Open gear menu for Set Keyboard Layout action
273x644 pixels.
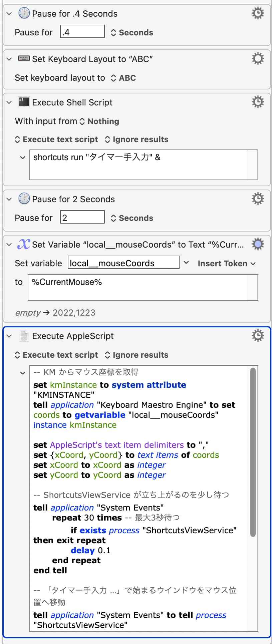click(258, 59)
